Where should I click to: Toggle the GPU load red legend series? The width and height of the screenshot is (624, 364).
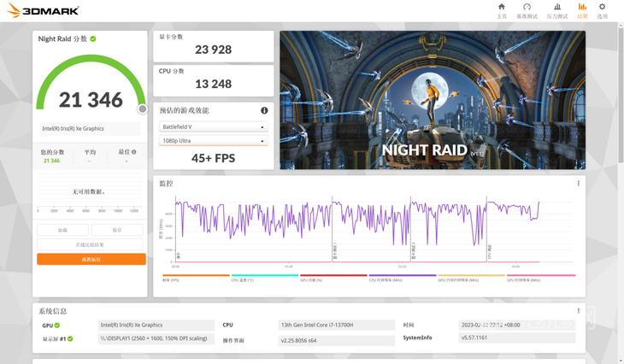pyautogui.click(x=333, y=278)
